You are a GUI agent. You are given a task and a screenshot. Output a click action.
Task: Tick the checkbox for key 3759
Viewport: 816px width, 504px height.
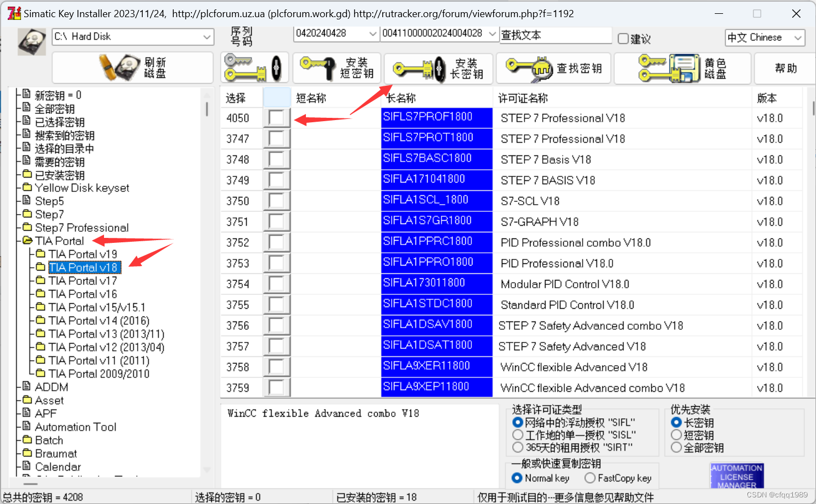tap(277, 388)
